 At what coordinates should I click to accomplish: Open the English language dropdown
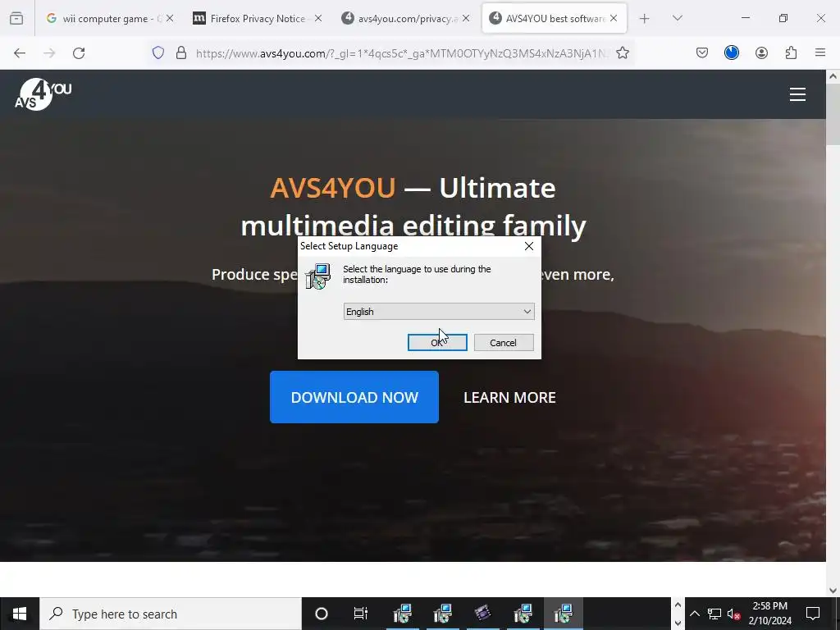[439, 311]
